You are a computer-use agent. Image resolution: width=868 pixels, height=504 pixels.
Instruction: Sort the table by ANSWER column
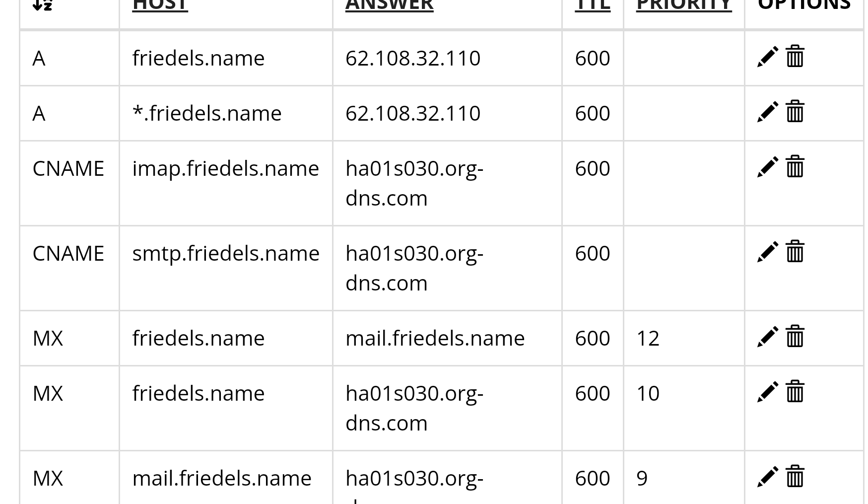pos(389,5)
